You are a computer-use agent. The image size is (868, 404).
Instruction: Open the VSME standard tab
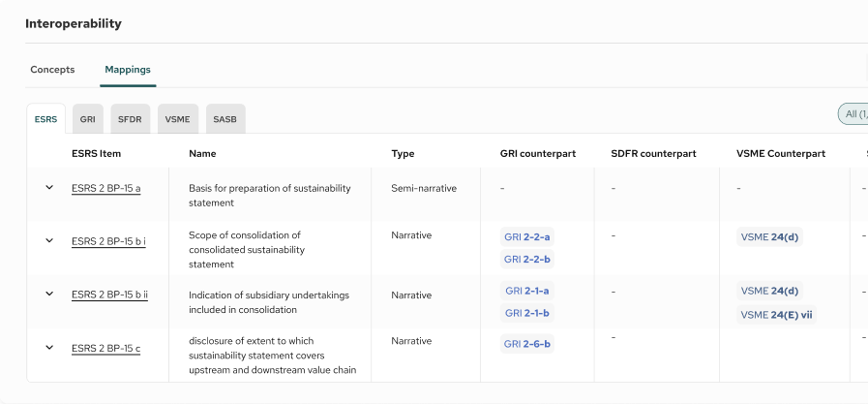click(178, 119)
